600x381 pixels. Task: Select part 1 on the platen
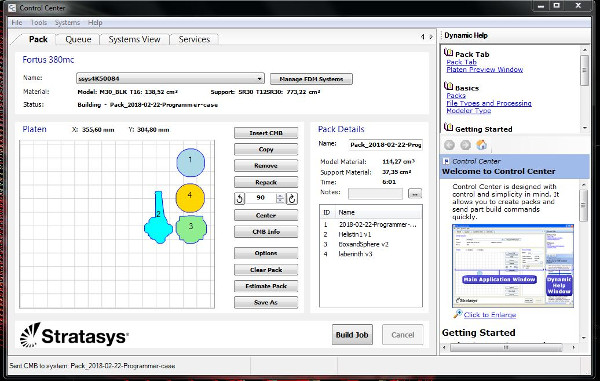click(191, 163)
